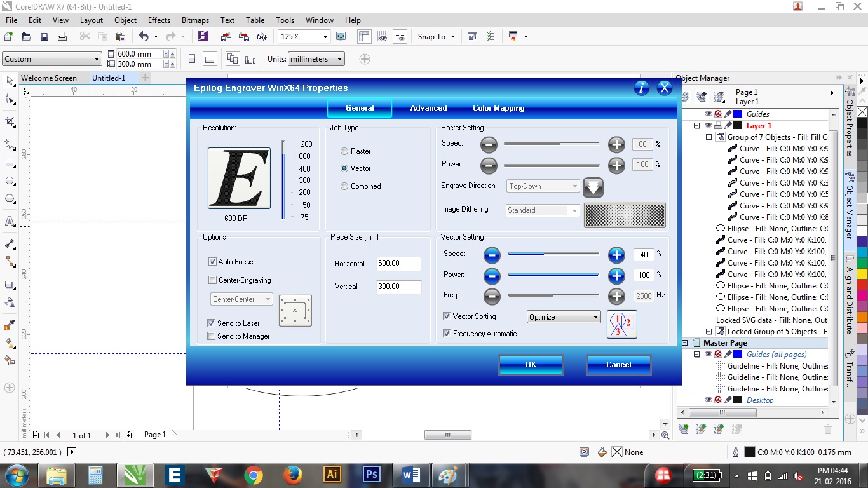868x488 pixels.
Task: Toggle the Auto Focus checkbox
Action: tap(213, 262)
